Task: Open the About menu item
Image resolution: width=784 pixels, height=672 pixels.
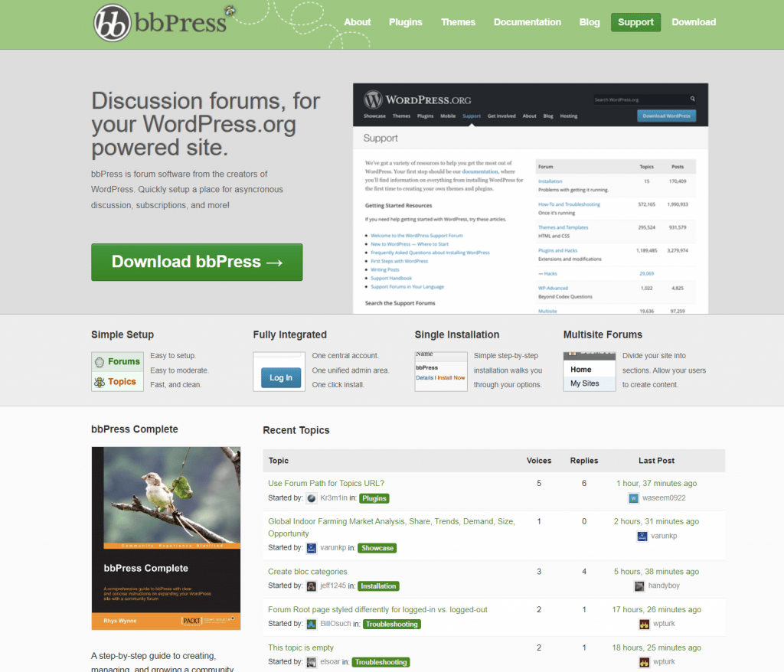Action: (357, 22)
